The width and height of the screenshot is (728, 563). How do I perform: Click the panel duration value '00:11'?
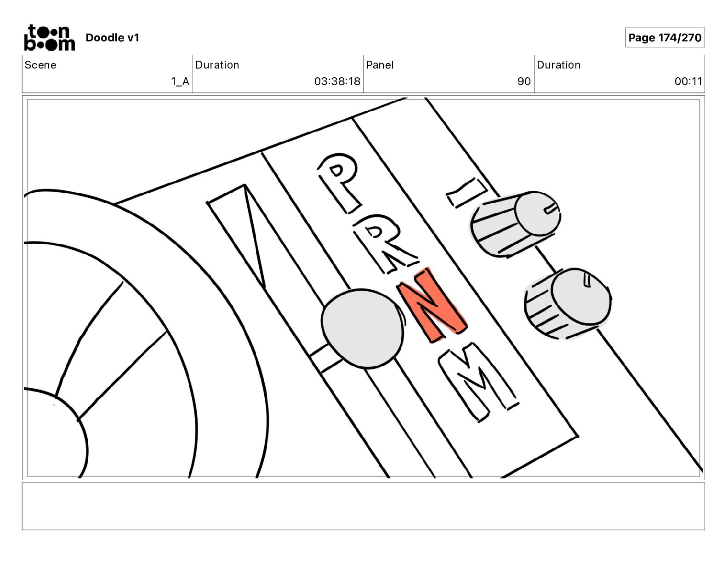[x=688, y=81]
